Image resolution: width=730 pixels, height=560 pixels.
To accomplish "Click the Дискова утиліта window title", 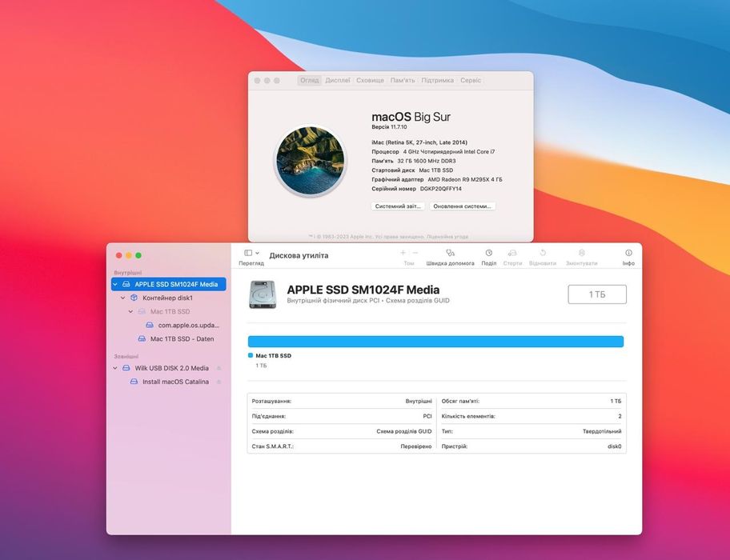I will coord(299,255).
